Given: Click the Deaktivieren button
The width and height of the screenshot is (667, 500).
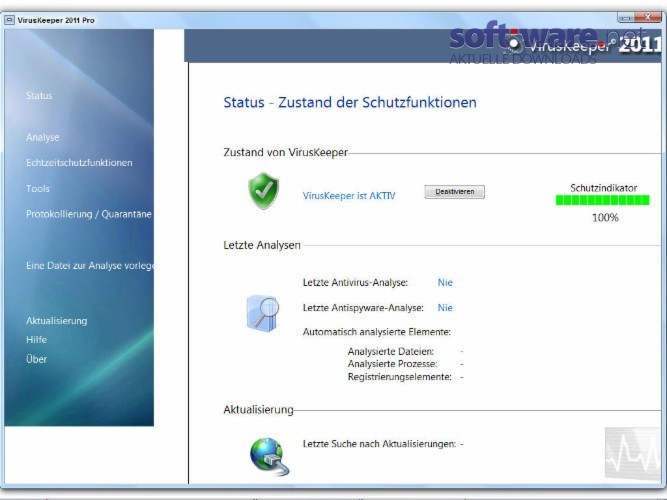Looking at the screenshot, I should [454, 191].
